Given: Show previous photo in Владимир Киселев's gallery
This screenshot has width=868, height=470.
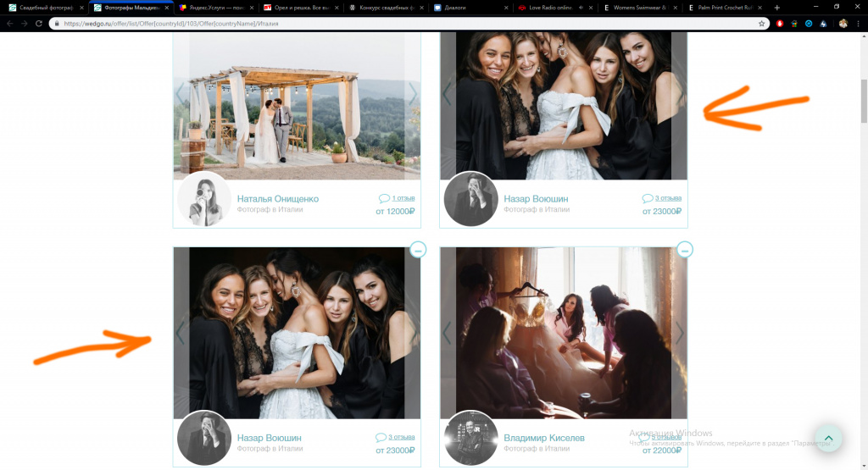Looking at the screenshot, I should tap(448, 333).
